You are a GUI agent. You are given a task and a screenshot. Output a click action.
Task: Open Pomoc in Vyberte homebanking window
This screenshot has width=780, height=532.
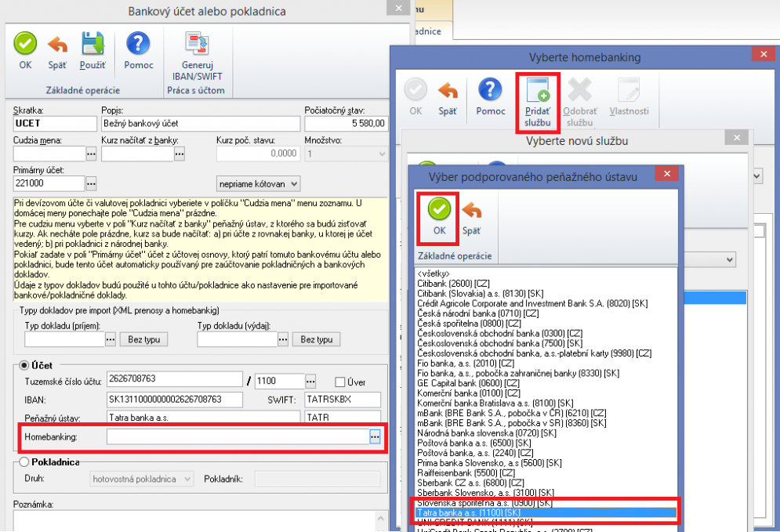point(491,97)
